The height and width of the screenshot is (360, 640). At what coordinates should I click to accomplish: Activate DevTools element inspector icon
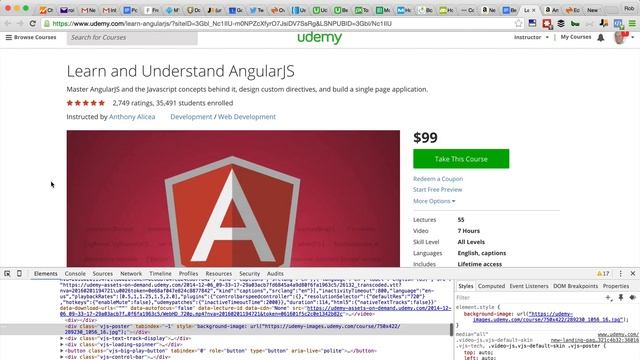[x=7, y=273]
